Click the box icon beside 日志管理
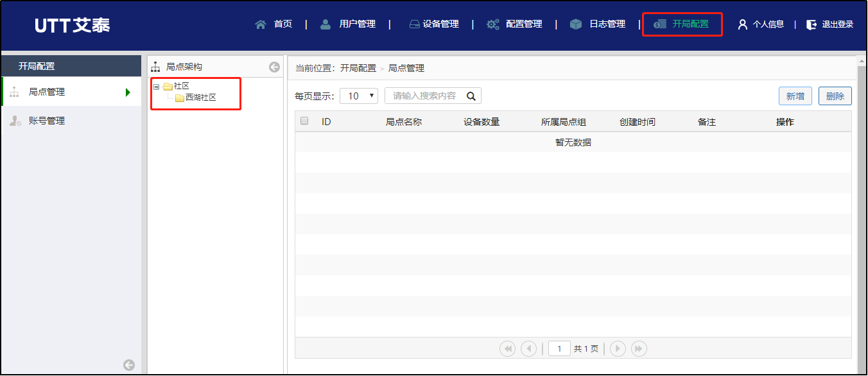This screenshot has height=376, width=868. 576,24
